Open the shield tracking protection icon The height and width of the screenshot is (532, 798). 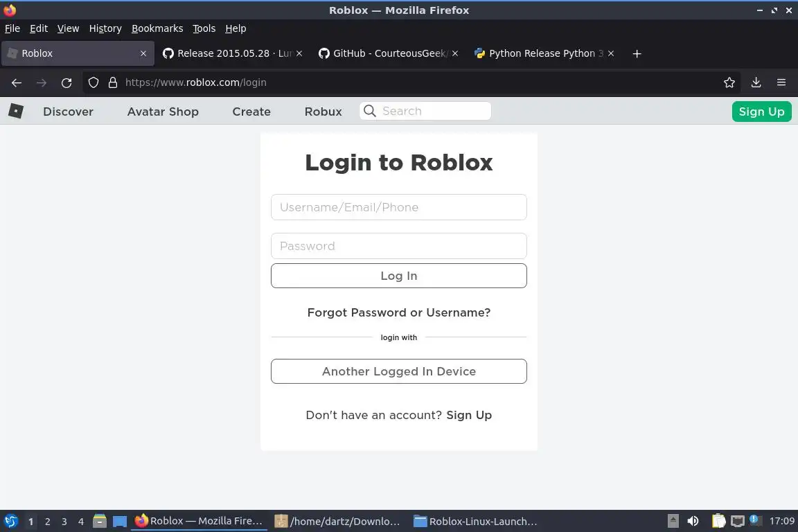93,82
